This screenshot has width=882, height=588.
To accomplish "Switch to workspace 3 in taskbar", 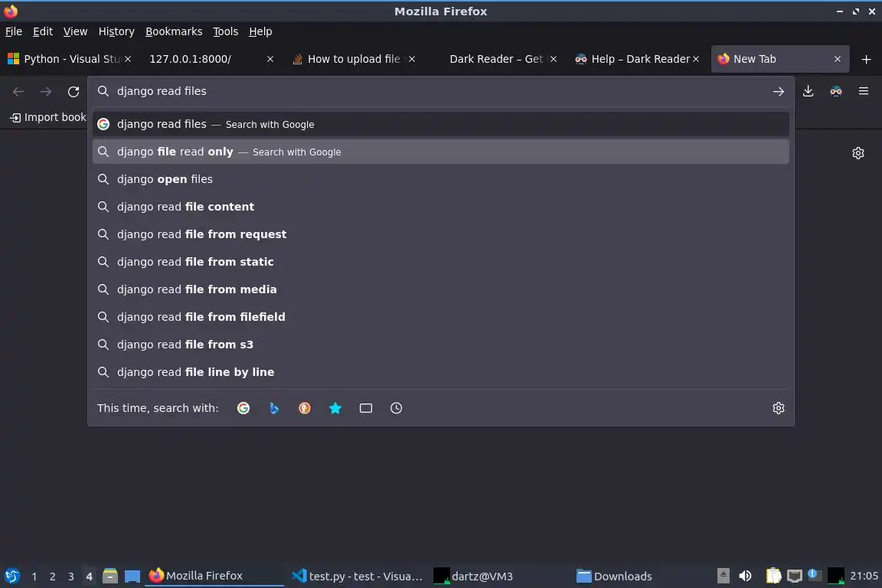I will tap(71, 577).
